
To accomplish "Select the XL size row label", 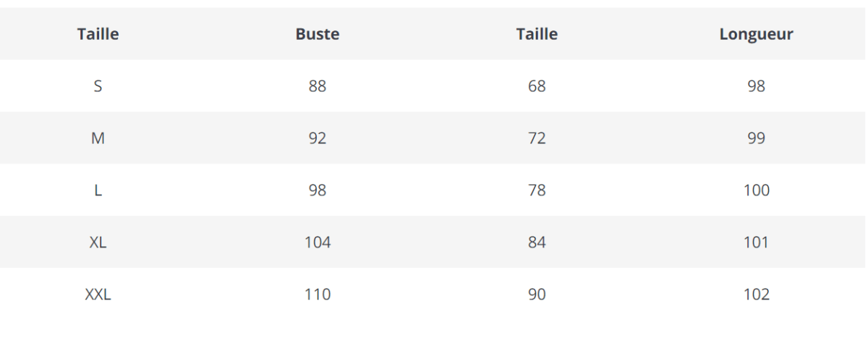I will (x=98, y=242).
